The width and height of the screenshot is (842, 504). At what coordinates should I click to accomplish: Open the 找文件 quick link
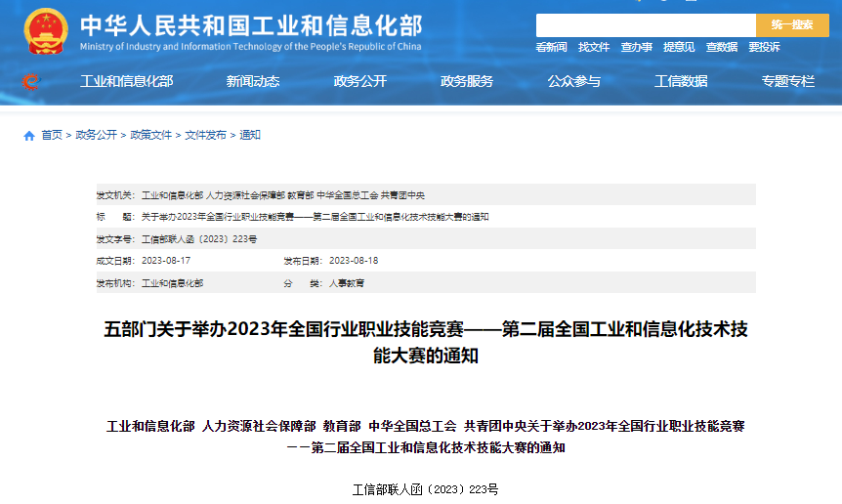click(593, 47)
